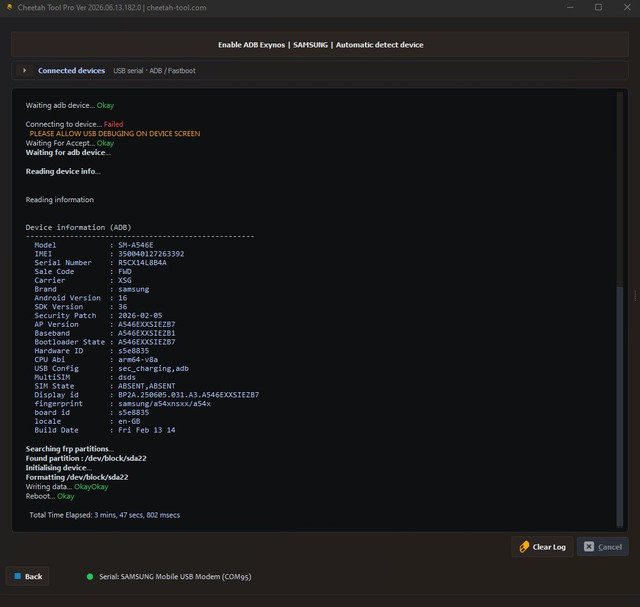Viewport: 640px width, 607px height.
Task: Click the Cancel X icon
Action: 589,547
